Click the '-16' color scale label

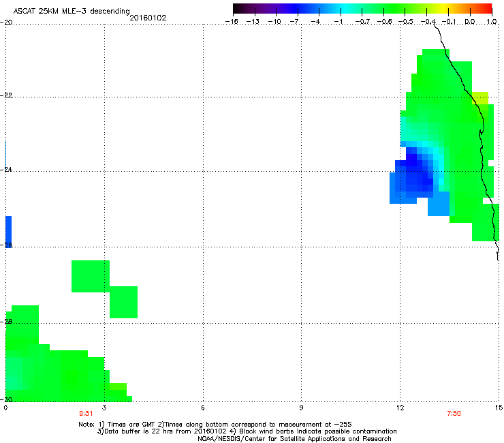click(x=232, y=22)
